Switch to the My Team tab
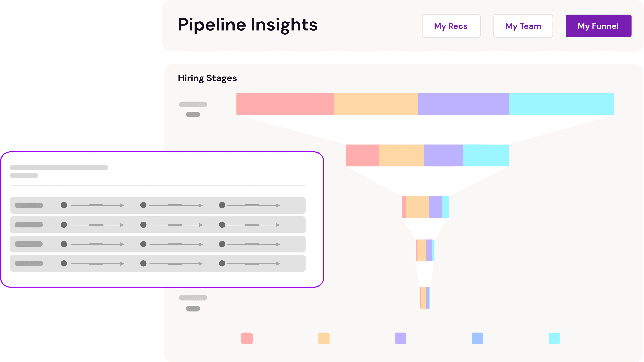 [x=523, y=26]
